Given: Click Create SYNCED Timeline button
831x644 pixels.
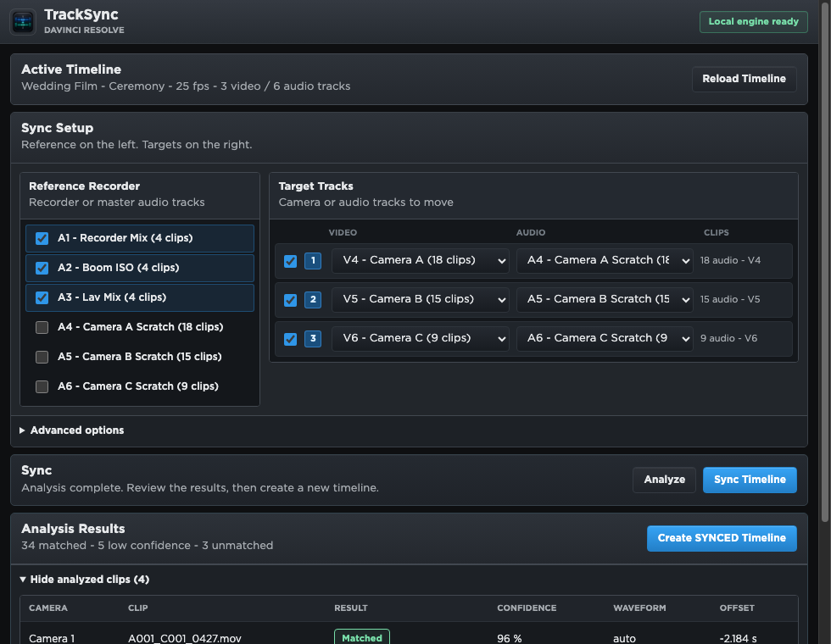Looking at the screenshot, I should [x=722, y=538].
